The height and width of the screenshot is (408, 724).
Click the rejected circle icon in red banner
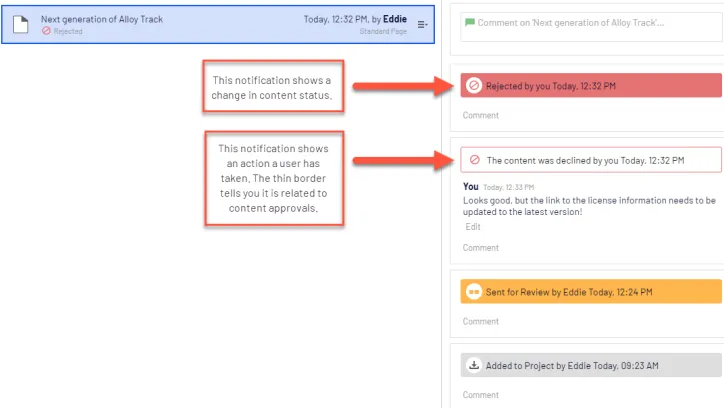click(474, 85)
